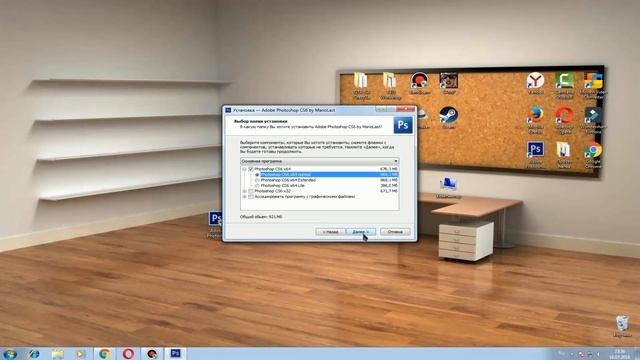Screen dimensions: 640x360
Task: Click the Show desktop strip at taskbar end
Action: 637,354
